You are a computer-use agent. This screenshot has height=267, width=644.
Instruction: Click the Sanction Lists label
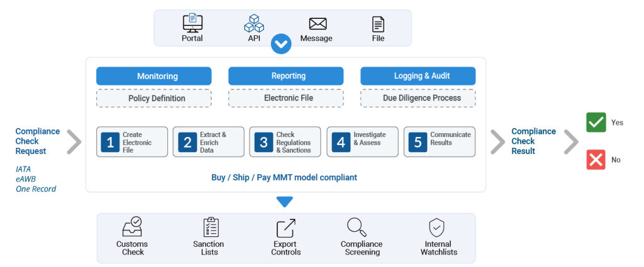[x=209, y=248]
